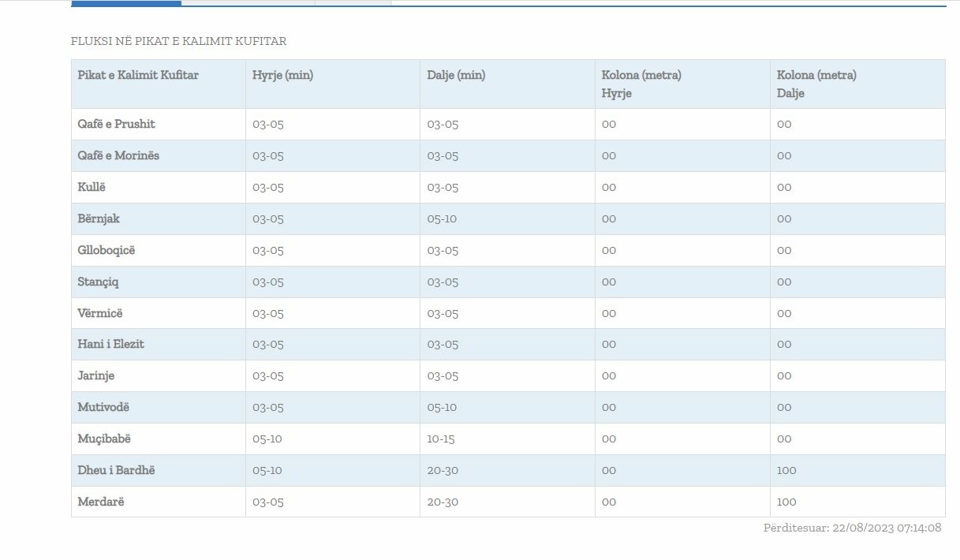The height and width of the screenshot is (560, 960).
Task: Select the Stançiq row name
Action: pos(99,282)
